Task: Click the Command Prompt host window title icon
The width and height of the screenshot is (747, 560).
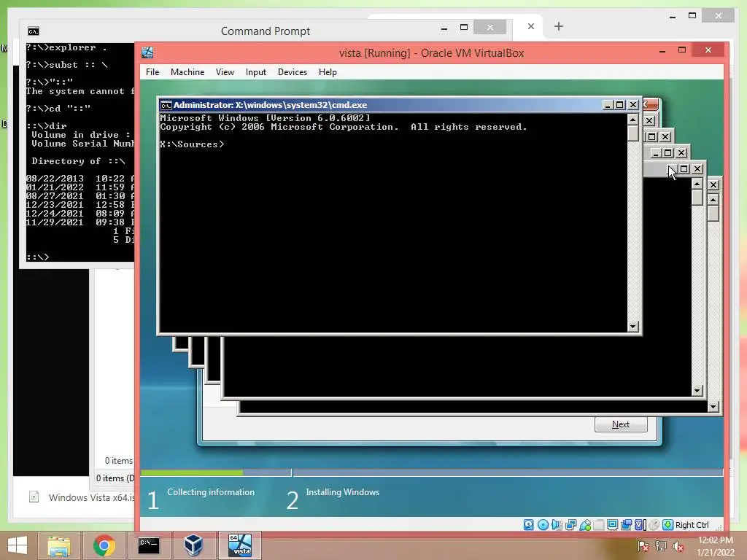Action: pyautogui.click(x=34, y=31)
